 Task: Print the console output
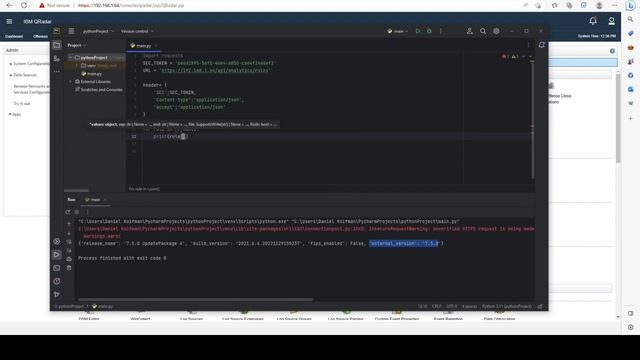(69, 259)
